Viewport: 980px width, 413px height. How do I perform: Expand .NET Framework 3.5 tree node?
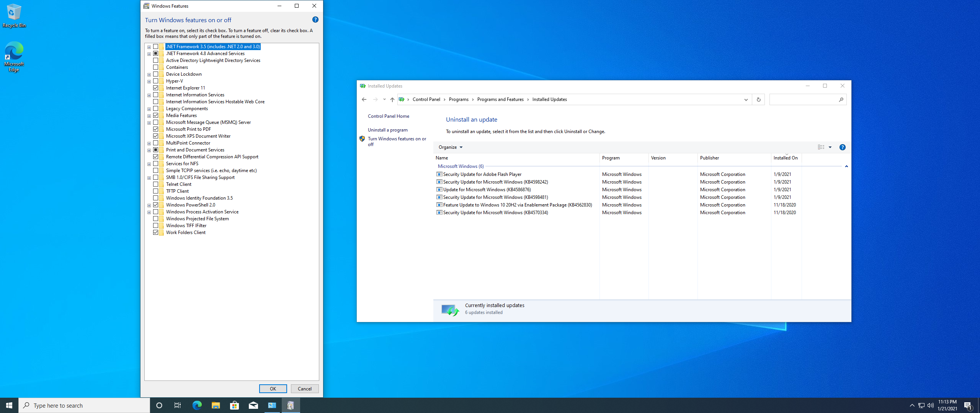point(149,47)
